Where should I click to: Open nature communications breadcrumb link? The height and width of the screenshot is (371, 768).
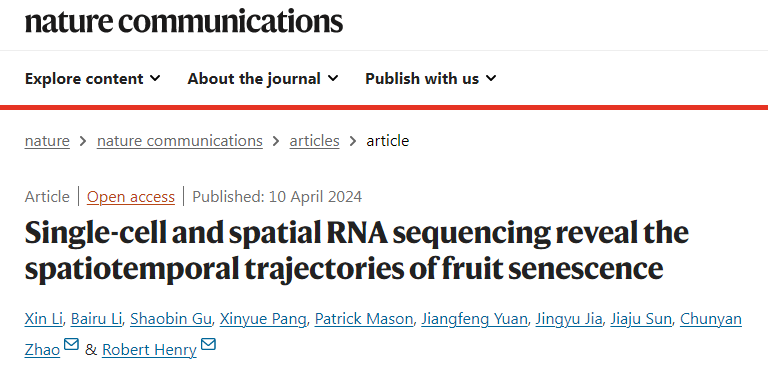[180, 141]
